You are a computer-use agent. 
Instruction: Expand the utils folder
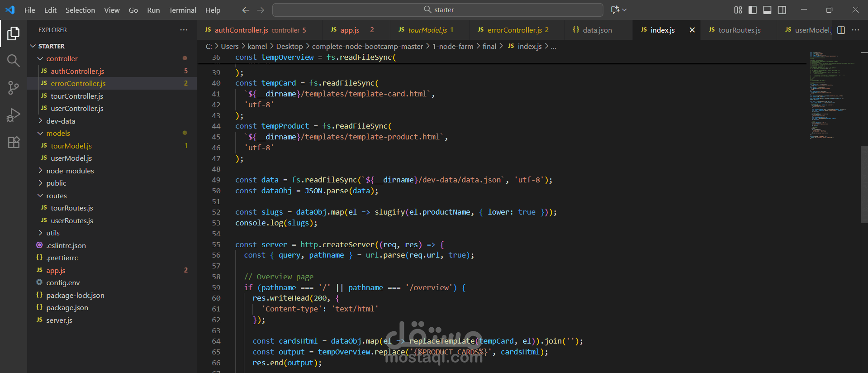pos(40,233)
